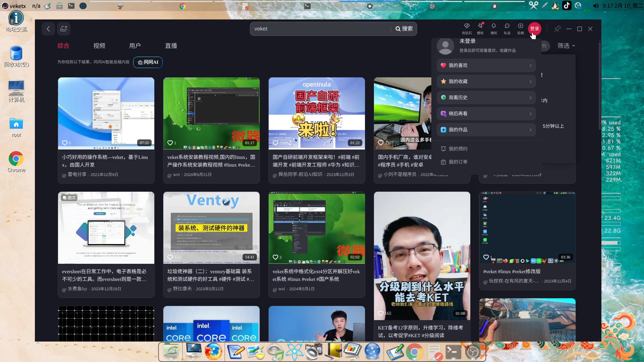Open the blue globe icon in dock
644x362 pixels.
click(x=372, y=352)
